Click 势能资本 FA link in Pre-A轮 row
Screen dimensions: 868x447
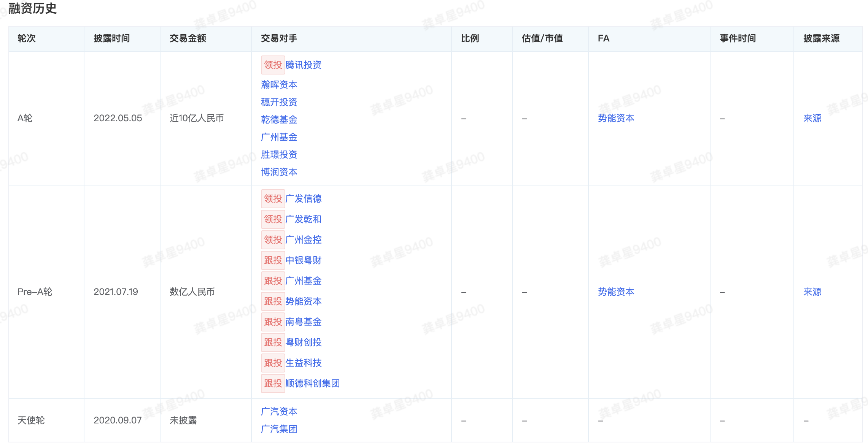616,292
